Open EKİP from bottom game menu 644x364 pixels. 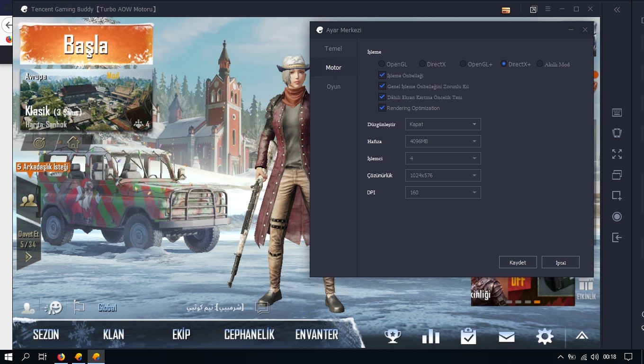(x=181, y=335)
